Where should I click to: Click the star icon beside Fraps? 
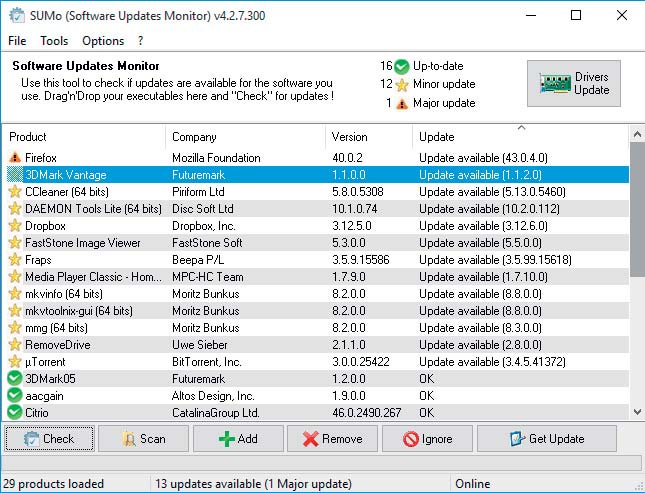pos(15,260)
